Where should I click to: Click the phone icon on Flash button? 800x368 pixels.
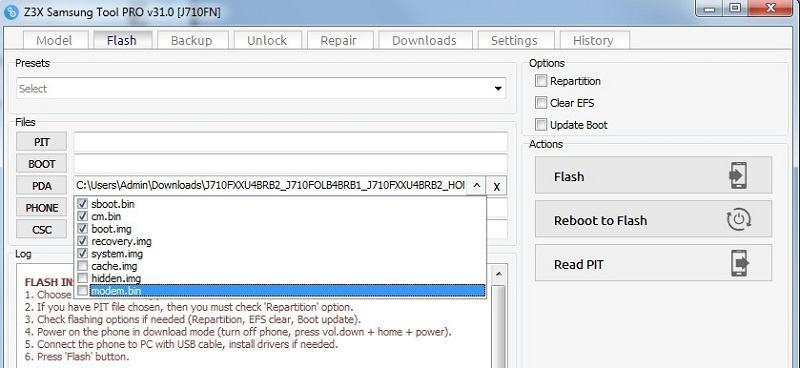click(x=738, y=176)
